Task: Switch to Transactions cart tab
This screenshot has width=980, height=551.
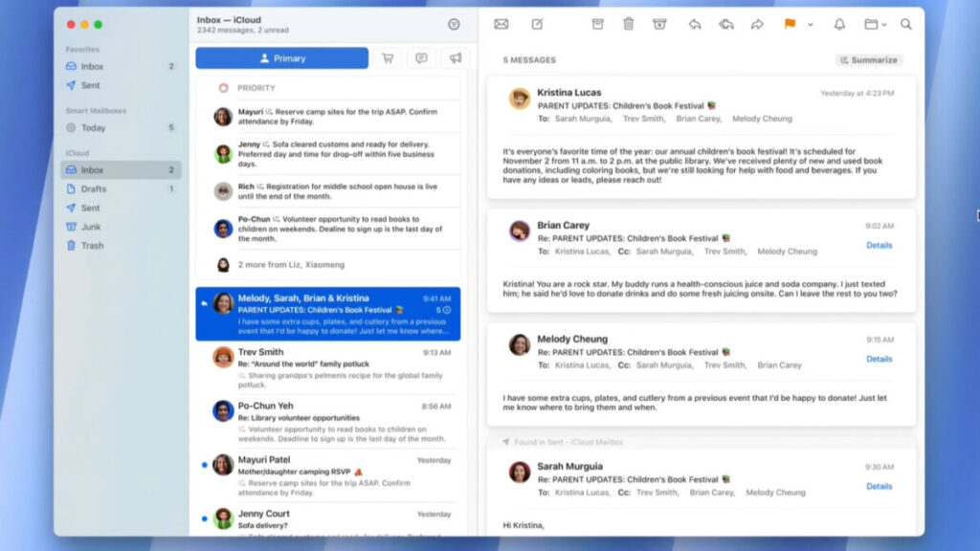Action: pos(388,58)
